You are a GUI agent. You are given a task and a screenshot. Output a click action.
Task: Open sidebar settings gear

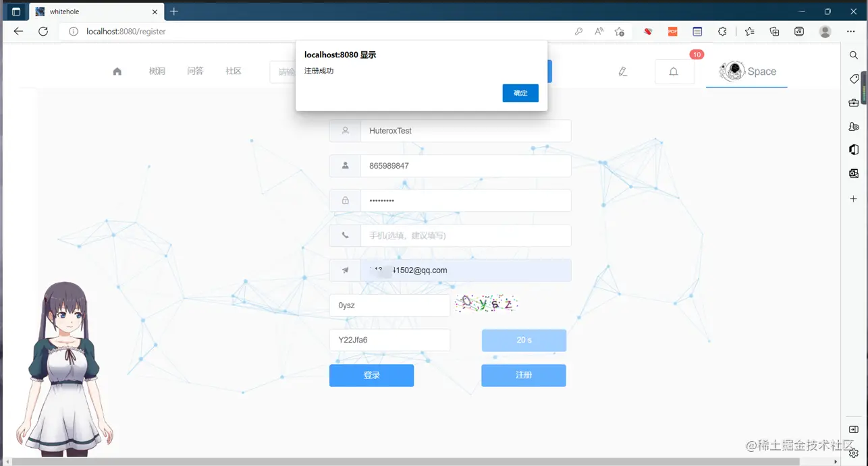click(x=854, y=453)
